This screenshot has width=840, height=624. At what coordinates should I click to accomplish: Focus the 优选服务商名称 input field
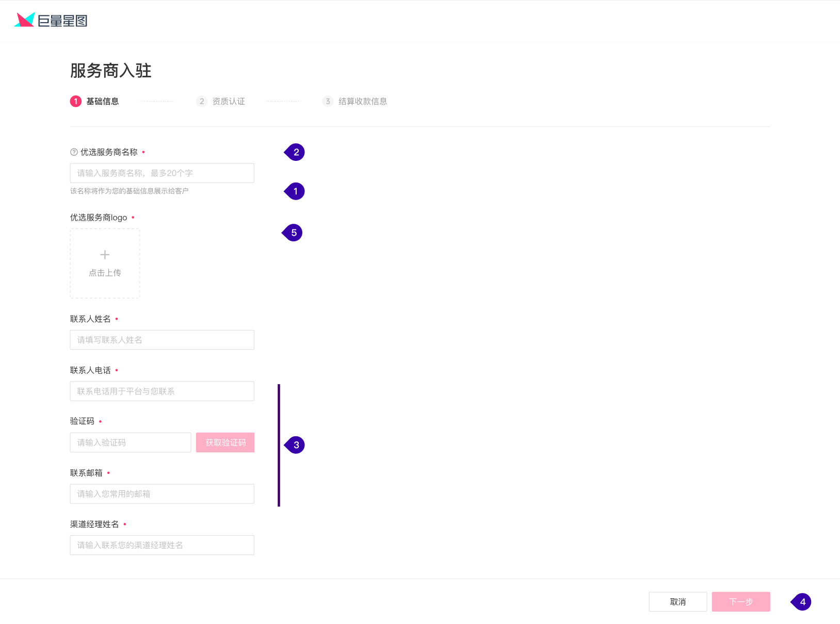pos(162,173)
